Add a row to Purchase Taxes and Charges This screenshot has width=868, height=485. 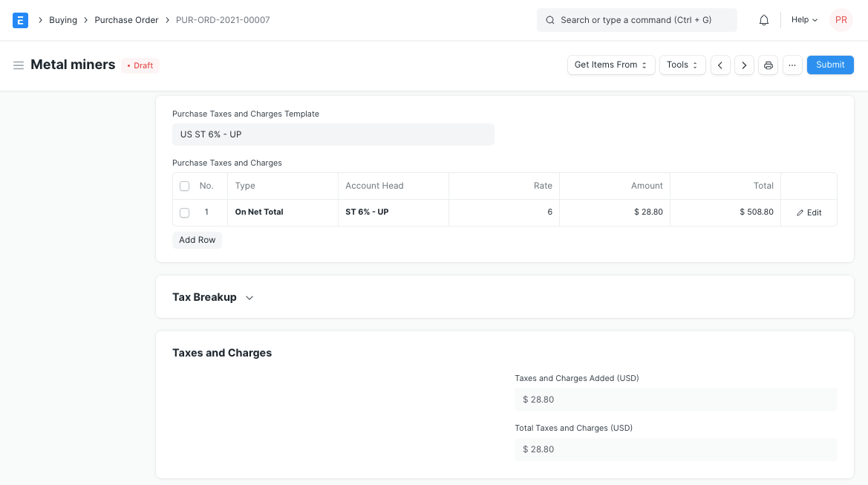(x=197, y=239)
